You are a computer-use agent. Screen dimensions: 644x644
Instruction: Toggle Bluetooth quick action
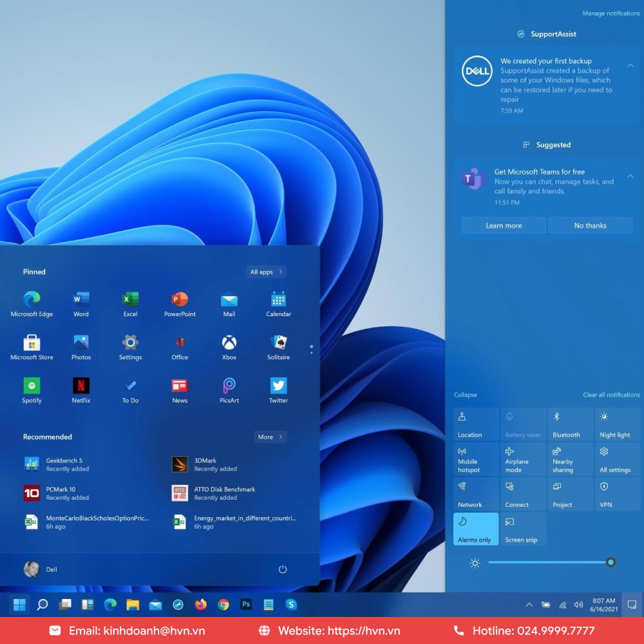coord(570,424)
